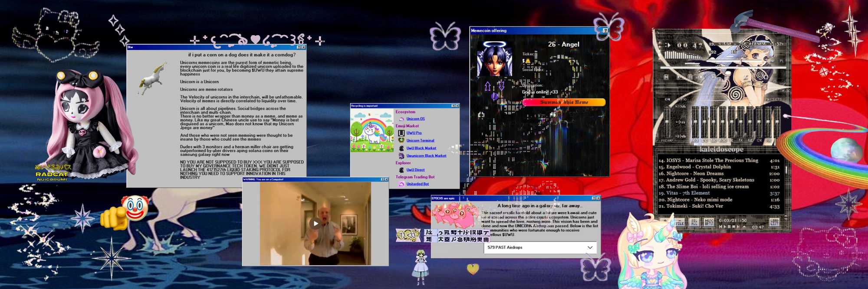Open the UwU Direct explorer link
The width and height of the screenshot is (868, 289).
(x=415, y=170)
